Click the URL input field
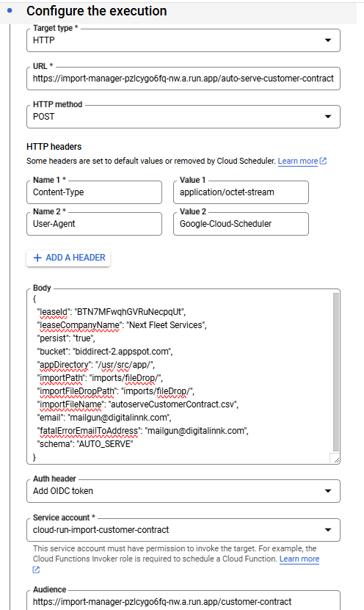This screenshot has width=364, height=610. tap(183, 79)
